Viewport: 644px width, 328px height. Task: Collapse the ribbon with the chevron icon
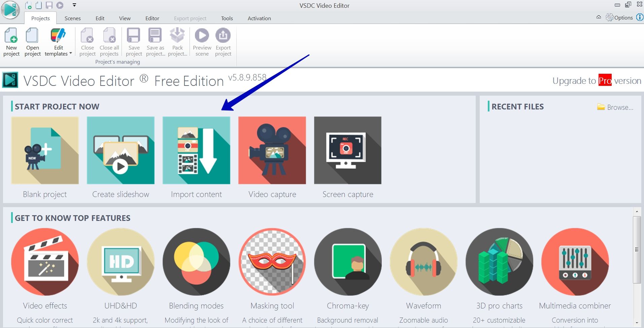pyautogui.click(x=599, y=17)
